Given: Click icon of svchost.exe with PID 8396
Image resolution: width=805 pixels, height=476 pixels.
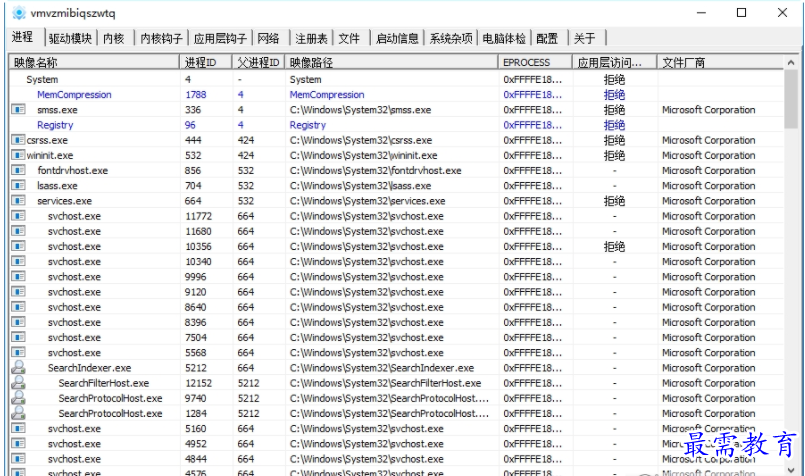Looking at the screenshot, I should 18,322.
